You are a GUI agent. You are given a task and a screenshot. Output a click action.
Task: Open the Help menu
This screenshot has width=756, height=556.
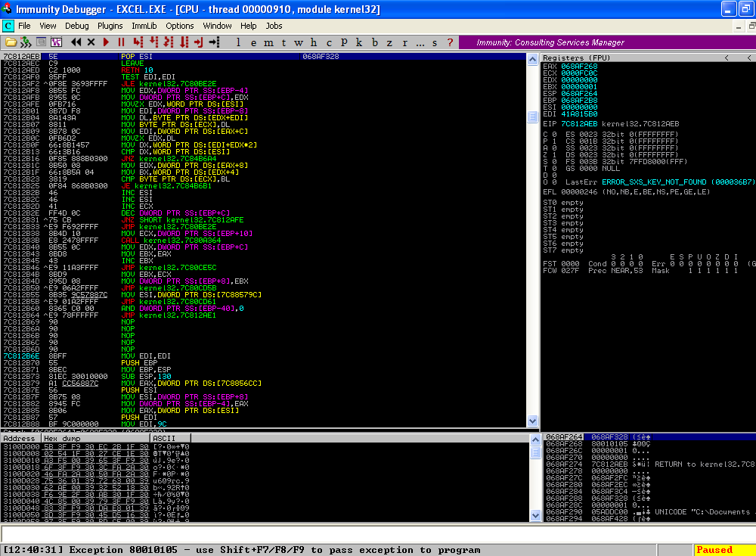248,26
